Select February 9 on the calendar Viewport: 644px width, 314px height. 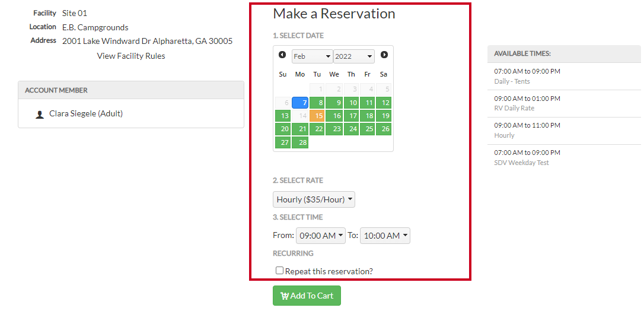(334, 103)
